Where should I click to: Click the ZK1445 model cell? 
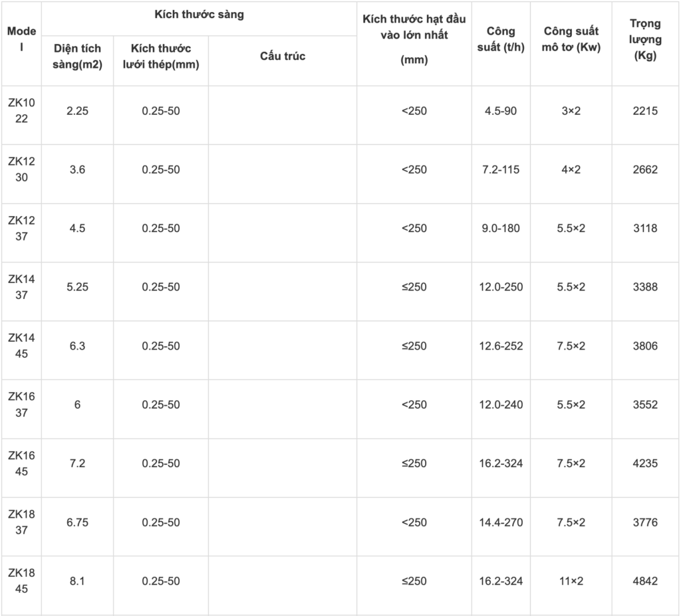pyautogui.click(x=21, y=346)
